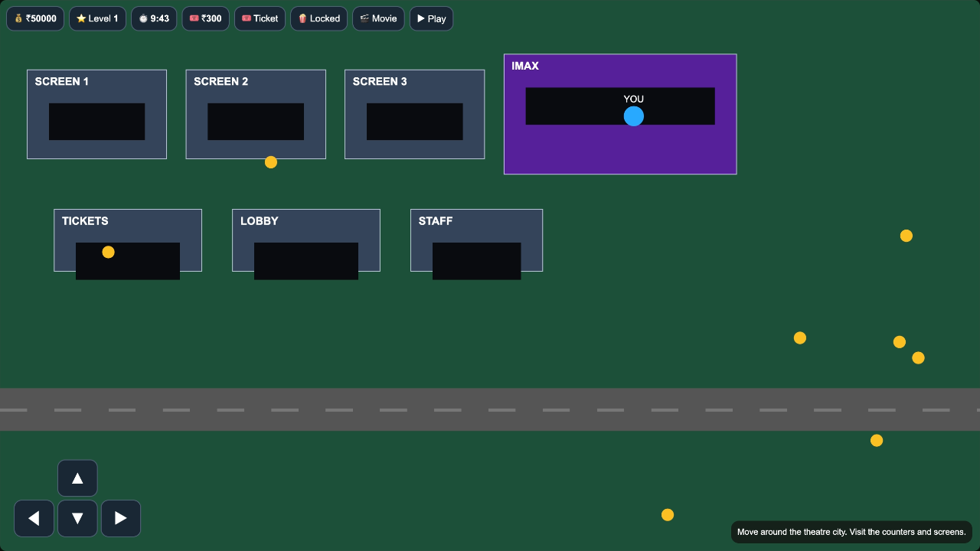Start the game with Play button
980x551 pixels.
pos(431,18)
